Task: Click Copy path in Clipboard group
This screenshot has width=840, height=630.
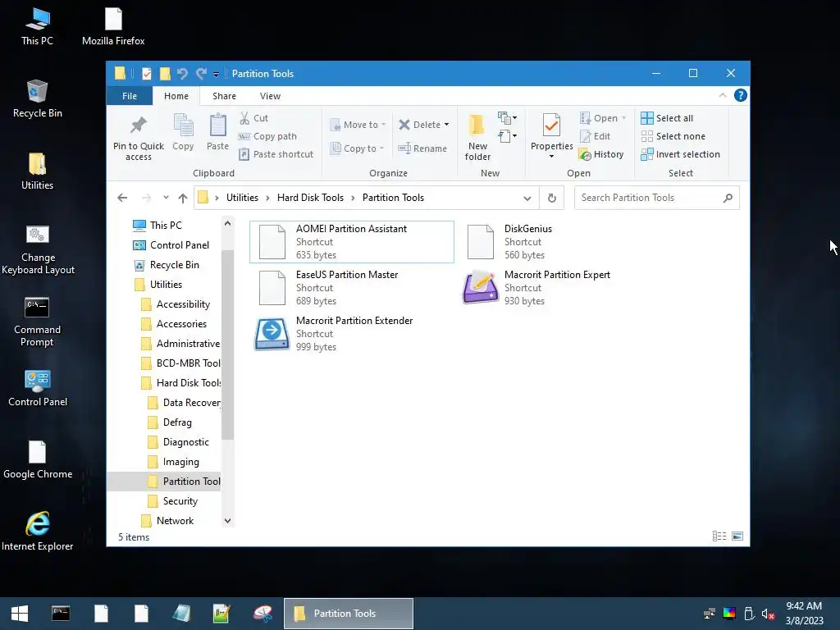Action: 267,136
